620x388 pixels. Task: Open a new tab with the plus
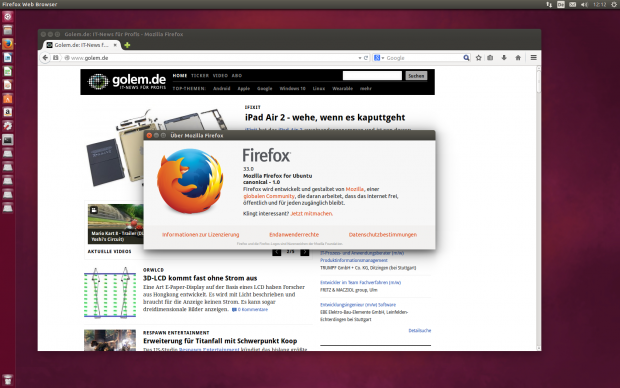coord(127,45)
